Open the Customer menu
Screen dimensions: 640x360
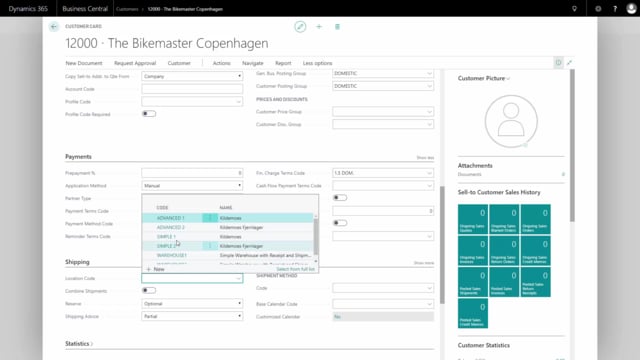pyautogui.click(x=179, y=63)
